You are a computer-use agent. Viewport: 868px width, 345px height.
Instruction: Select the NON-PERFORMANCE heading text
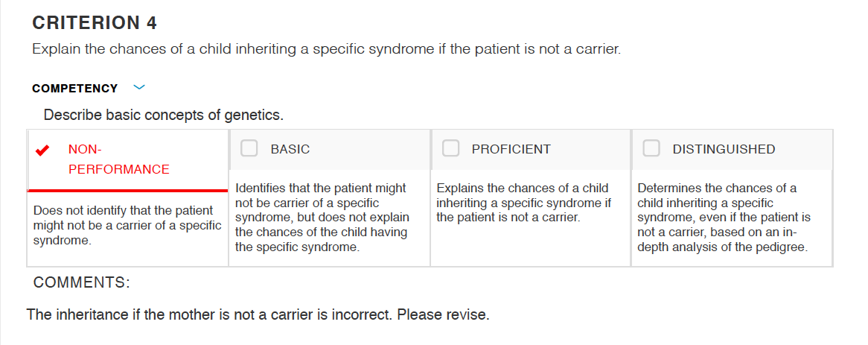[118, 159]
